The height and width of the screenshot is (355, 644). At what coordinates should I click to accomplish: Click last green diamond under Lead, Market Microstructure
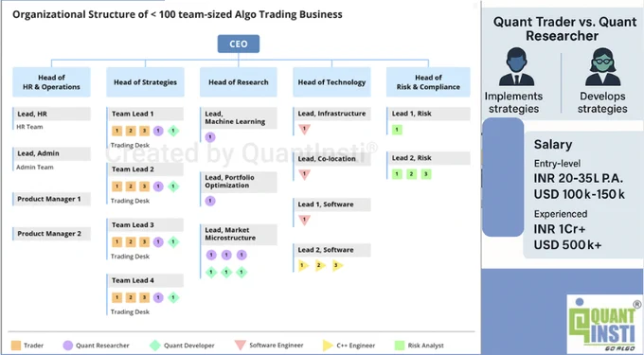coord(241,272)
